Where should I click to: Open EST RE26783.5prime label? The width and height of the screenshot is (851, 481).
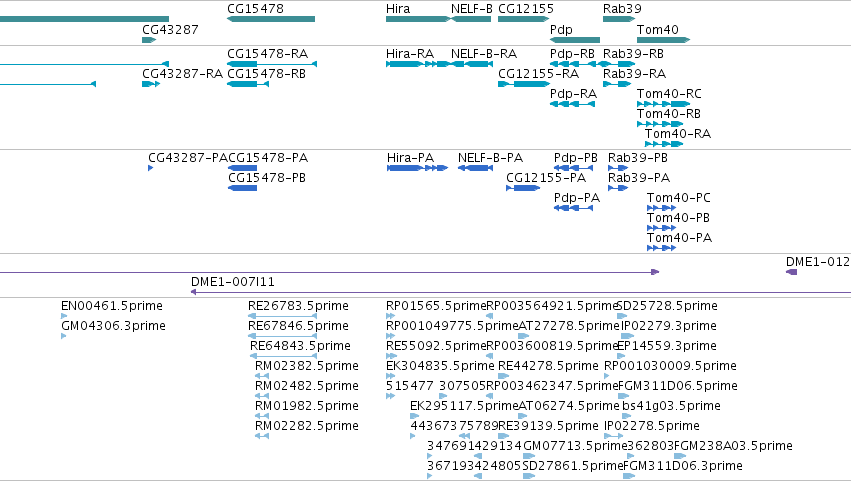(x=298, y=306)
